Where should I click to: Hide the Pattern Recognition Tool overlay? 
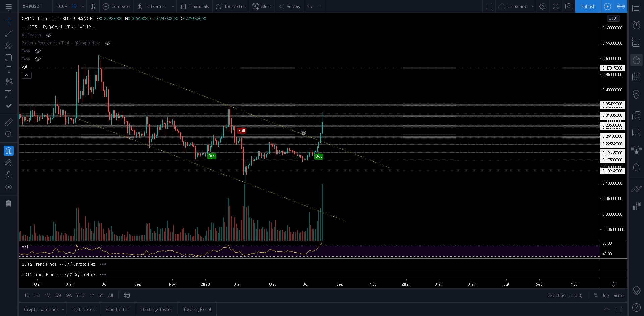(x=107, y=43)
